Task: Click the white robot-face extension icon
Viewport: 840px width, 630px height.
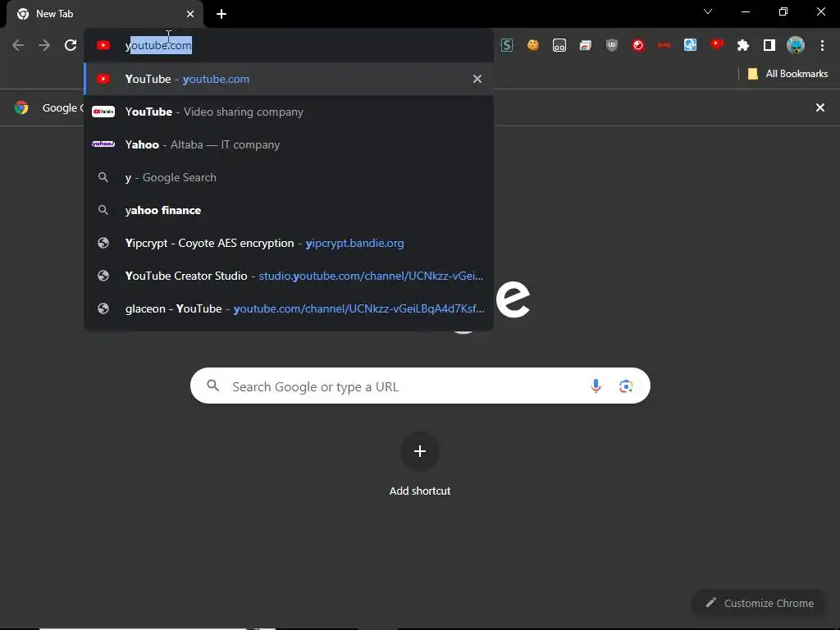Action: point(559,46)
